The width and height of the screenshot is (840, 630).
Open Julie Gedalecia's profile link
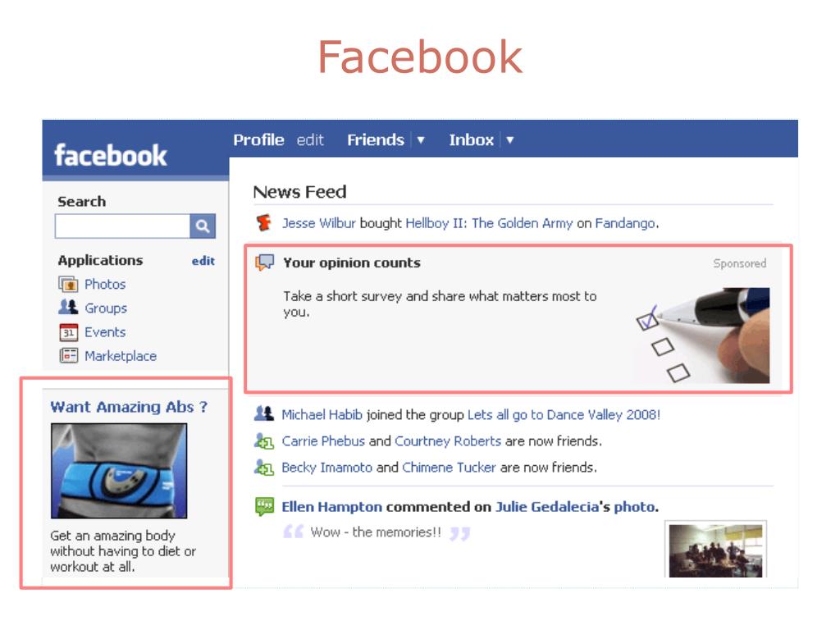pos(547,507)
